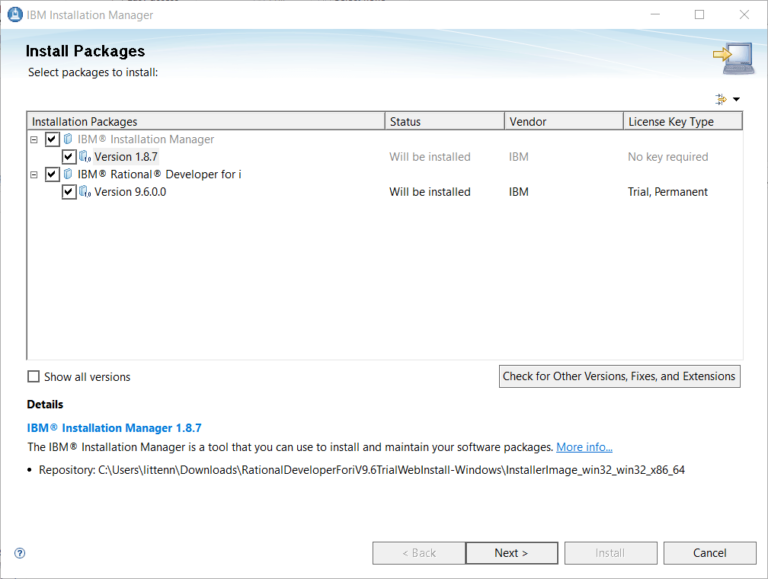Click 'Will be installed' status for Version 9.6.0.0
768x579 pixels.
430,192
